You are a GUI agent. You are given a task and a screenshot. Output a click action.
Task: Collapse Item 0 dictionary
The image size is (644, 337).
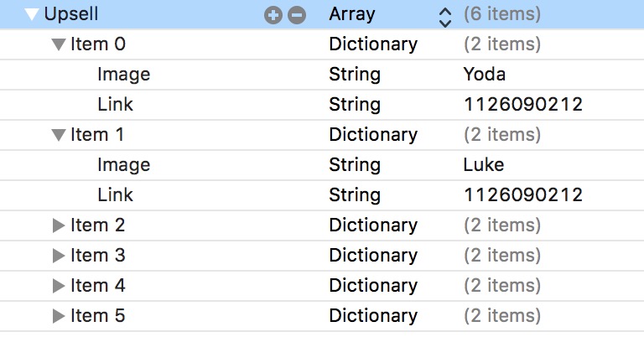tap(59, 44)
